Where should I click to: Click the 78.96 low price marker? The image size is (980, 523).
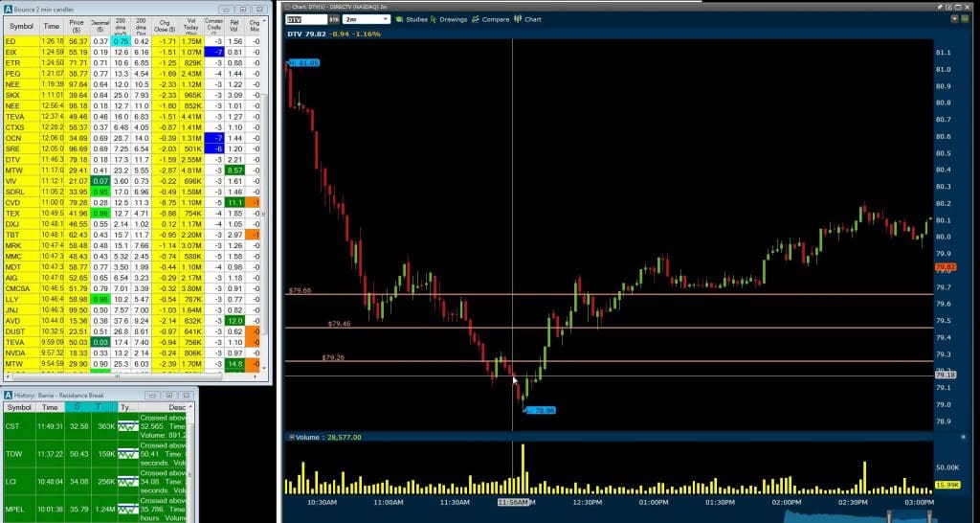[x=540, y=410]
